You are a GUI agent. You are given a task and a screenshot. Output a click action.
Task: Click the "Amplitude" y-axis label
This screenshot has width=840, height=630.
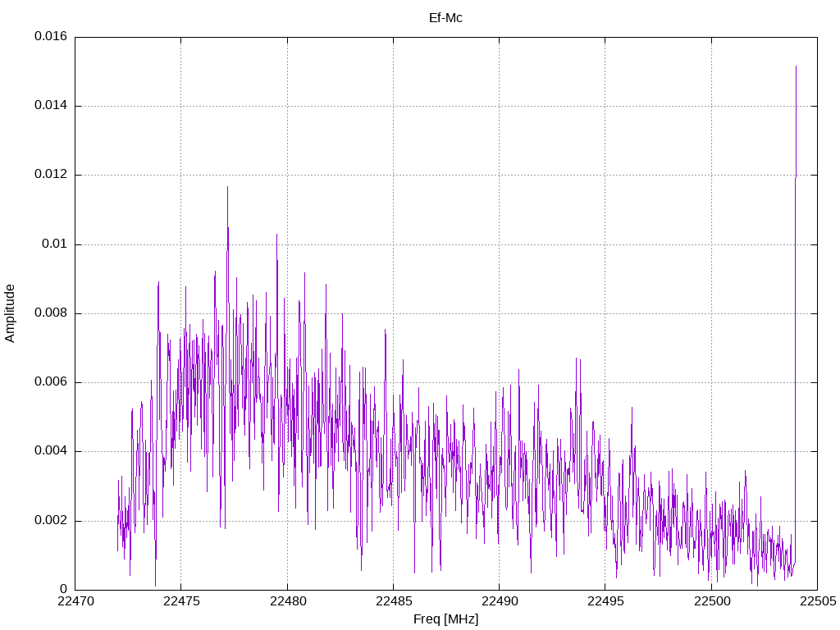[x=10, y=313]
